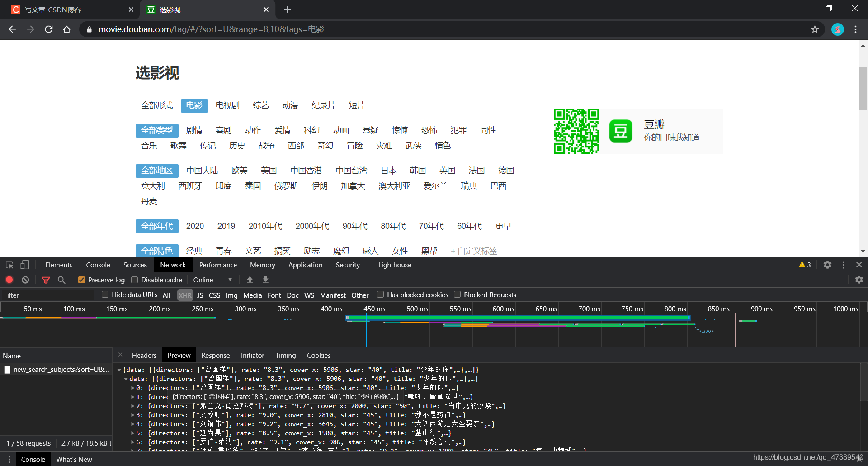Screen dimensions: 868x466
Task: Click the Douban green logo
Action: pos(621,131)
